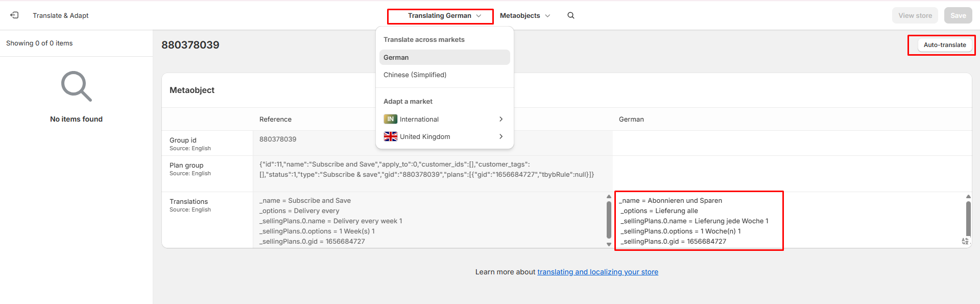Expand the United Kingdom submenu chevron
This screenshot has height=304, width=980.
tap(501, 136)
